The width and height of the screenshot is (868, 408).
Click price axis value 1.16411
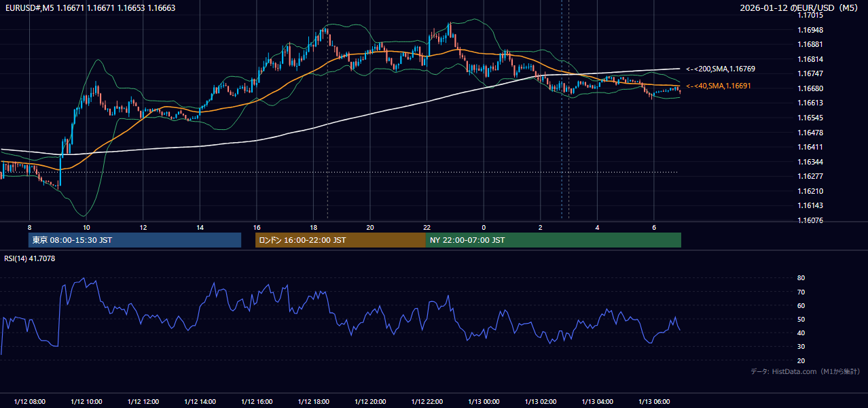pyautogui.click(x=810, y=147)
